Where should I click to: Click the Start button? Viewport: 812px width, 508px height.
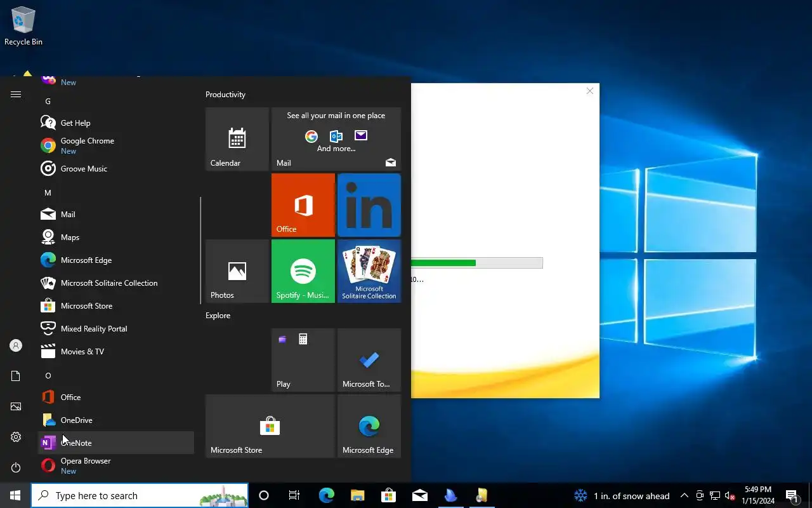pyautogui.click(x=15, y=495)
